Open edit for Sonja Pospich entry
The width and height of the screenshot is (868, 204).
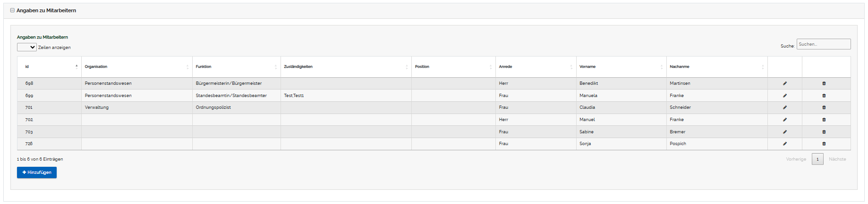coord(784,144)
